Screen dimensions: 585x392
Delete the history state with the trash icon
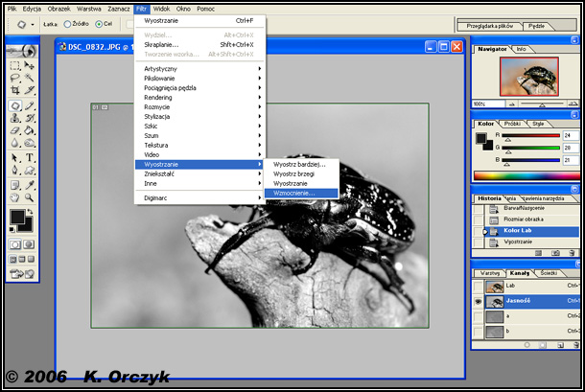click(572, 253)
